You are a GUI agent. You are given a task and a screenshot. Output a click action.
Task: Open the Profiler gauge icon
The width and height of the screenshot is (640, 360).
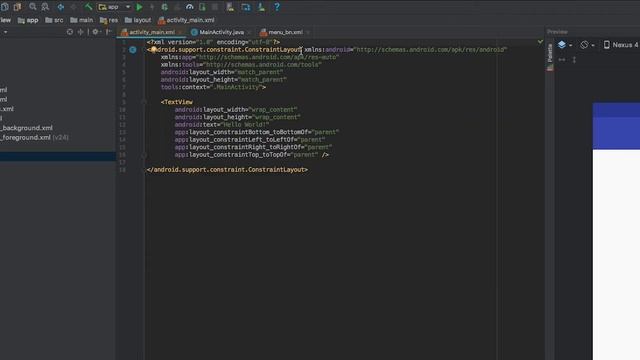coord(189,7)
